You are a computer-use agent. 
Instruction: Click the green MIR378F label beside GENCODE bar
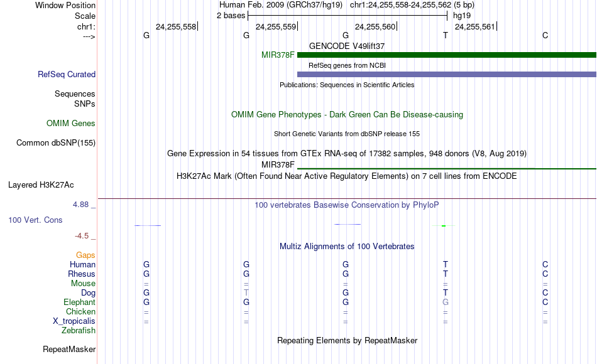click(x=278, y=55)
